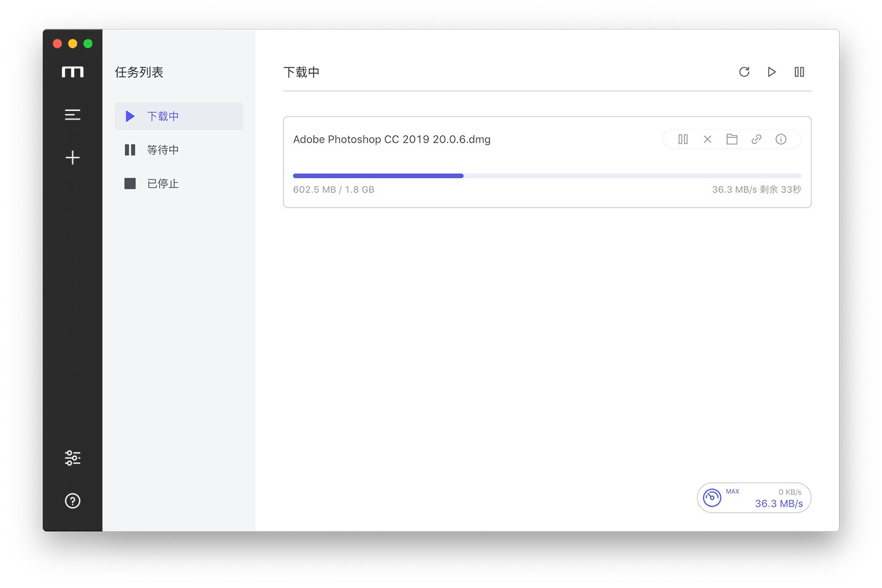The width and height of the screenshot is (882, 588).
Task: Refresh the download task list
Action: (744, 72)
